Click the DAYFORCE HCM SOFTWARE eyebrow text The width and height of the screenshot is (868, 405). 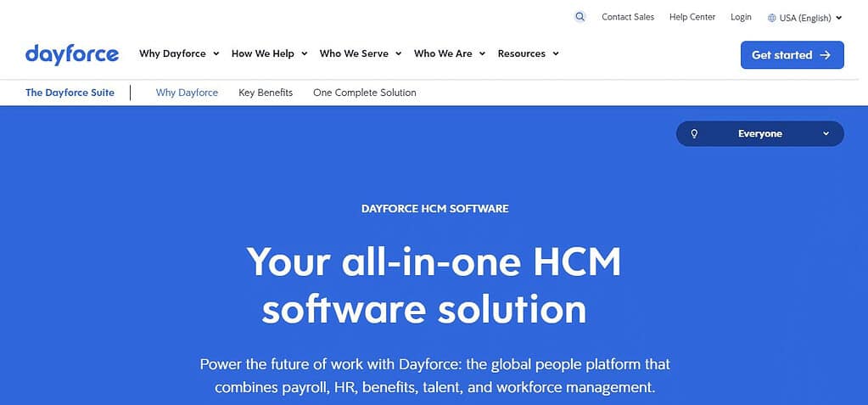click(435, 209)
